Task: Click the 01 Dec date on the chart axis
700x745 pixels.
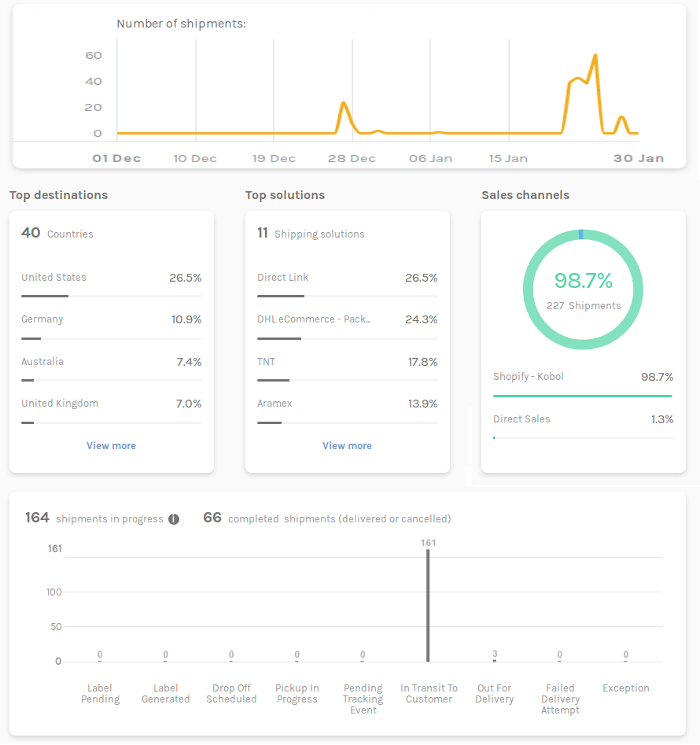Action: (116, 158)
